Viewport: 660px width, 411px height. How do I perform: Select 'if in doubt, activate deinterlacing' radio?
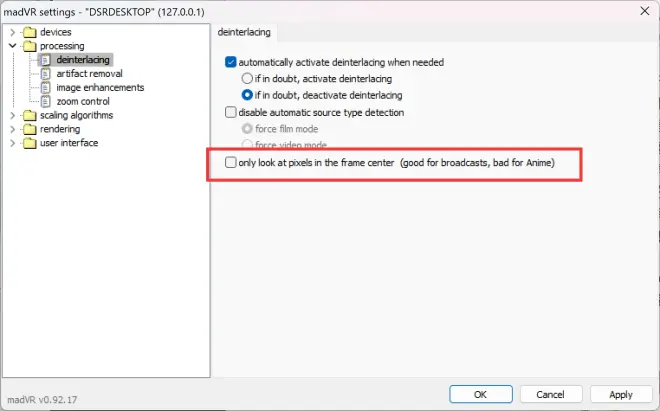point(247,79)
